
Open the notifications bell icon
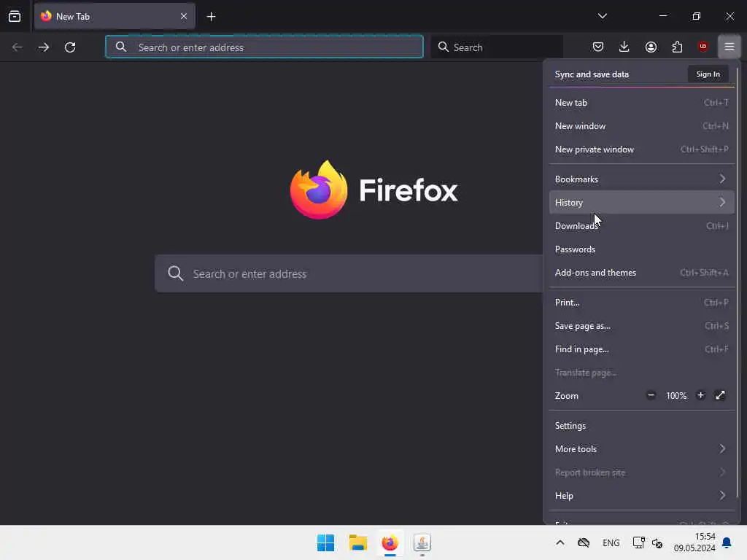tap(727, 542)
